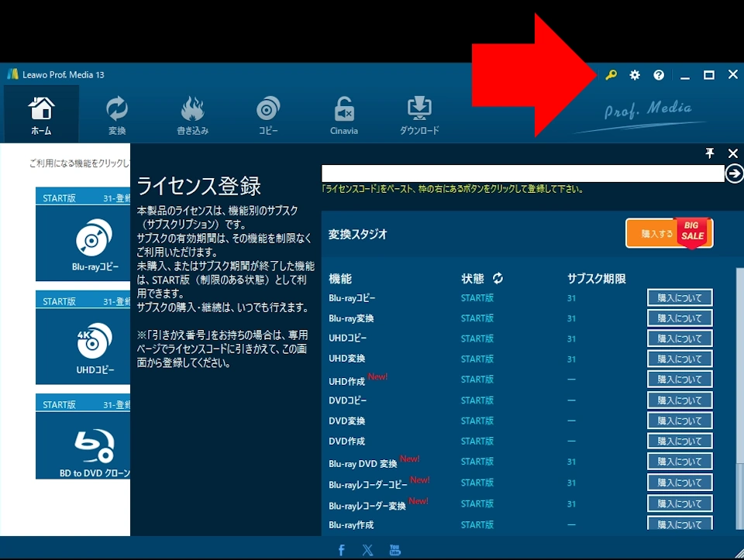
Task: Switch to the ホーム tab
Action: pyautogui.click(x=41, y=115)
